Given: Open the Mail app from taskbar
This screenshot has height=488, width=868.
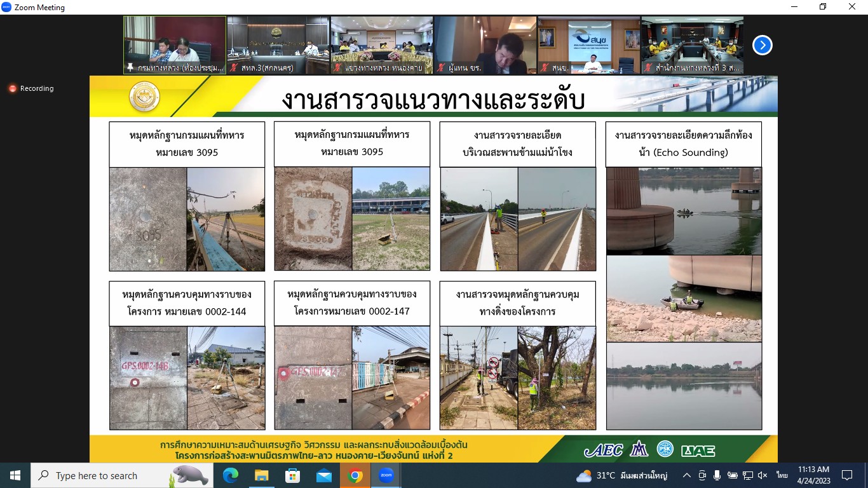Looking at the screenshot, I should point(324,475).
